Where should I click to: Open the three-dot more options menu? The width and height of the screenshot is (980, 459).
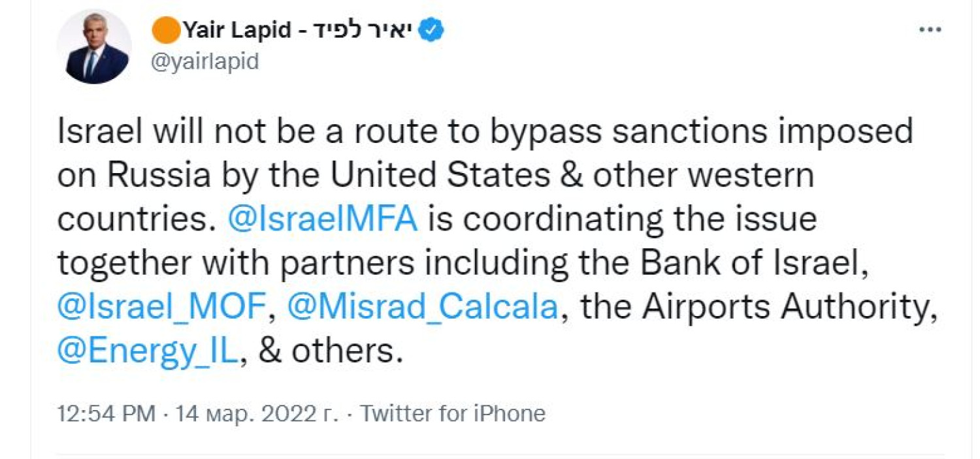[929, 31]
